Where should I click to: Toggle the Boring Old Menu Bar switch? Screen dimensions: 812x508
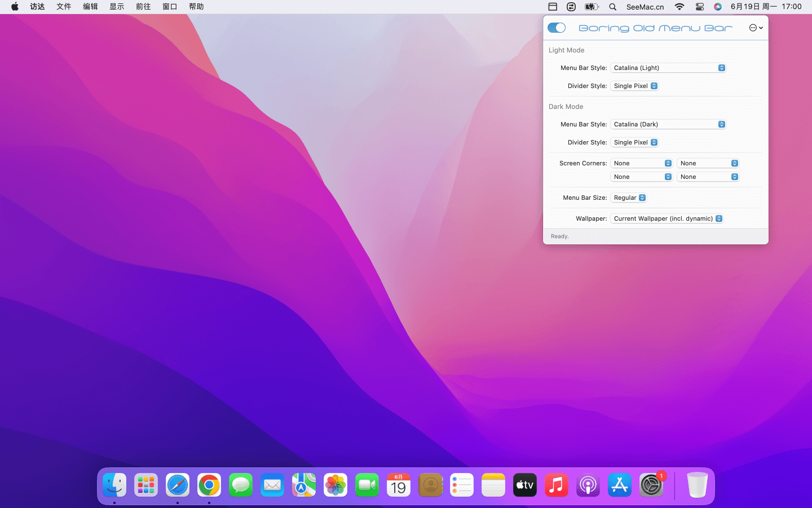point(557,28)
